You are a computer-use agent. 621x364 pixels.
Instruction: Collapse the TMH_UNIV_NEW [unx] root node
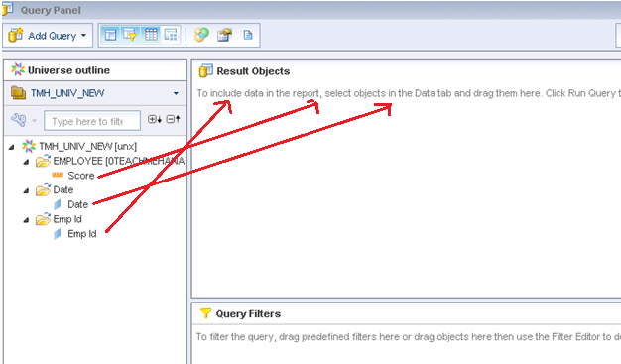(12, 147)
